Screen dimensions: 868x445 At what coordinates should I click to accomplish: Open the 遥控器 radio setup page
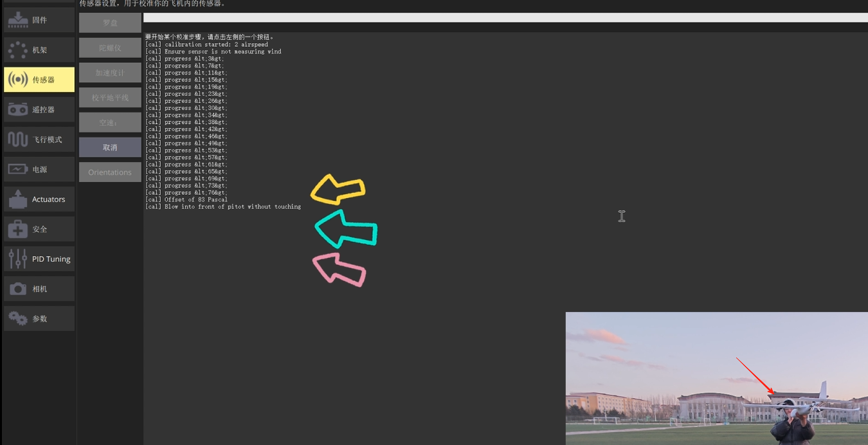pyautogui.click(x=39, y=109)
